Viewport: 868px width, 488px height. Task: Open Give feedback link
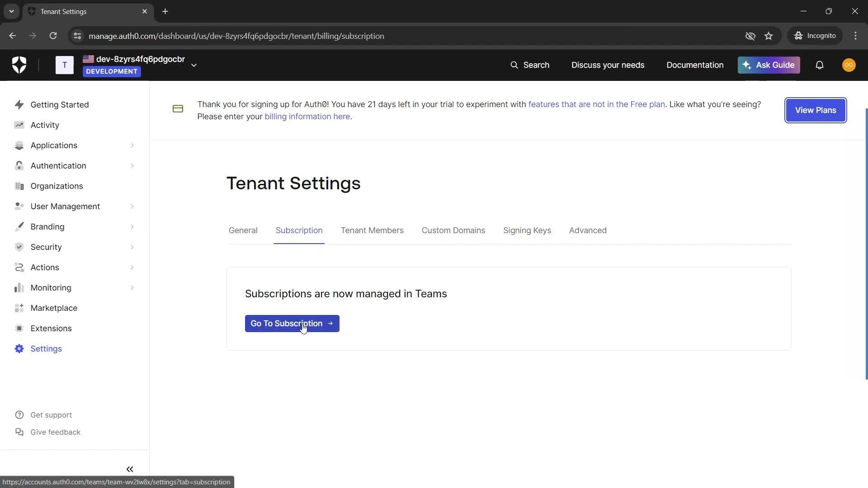(x=55, y=432)
